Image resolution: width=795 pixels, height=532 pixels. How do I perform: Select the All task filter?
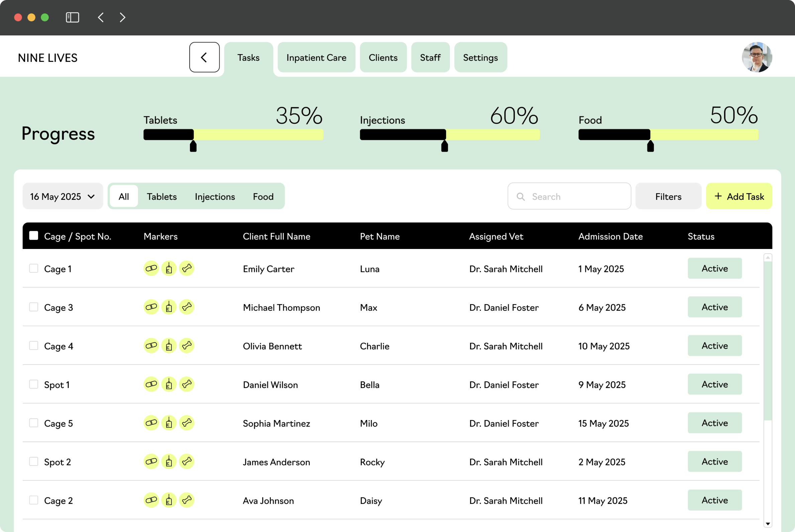124,196
